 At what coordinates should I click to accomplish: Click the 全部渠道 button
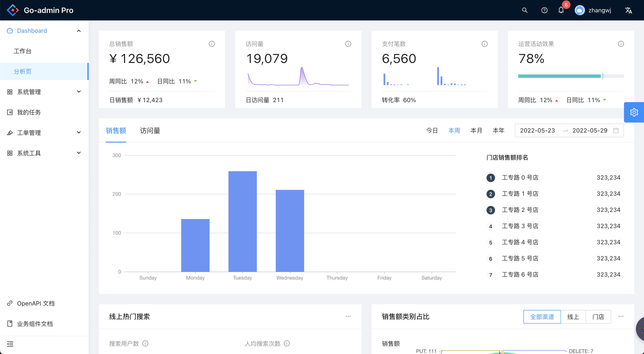point(542,317)
